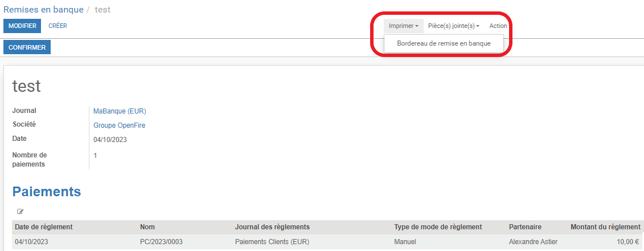Sort by Nom column header
The height and width of the screenshot is (251, 644).
pyautogui.click(x=147, y=227)
